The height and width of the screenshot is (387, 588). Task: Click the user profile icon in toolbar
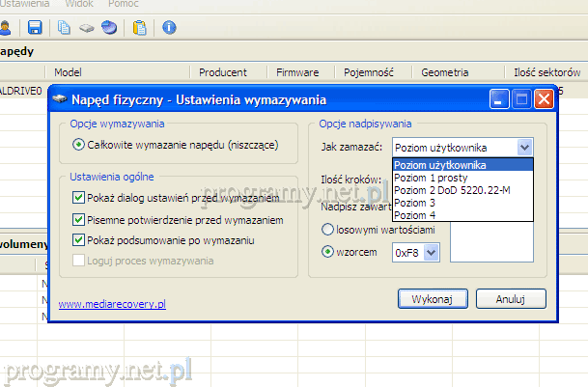pos(5,27)
